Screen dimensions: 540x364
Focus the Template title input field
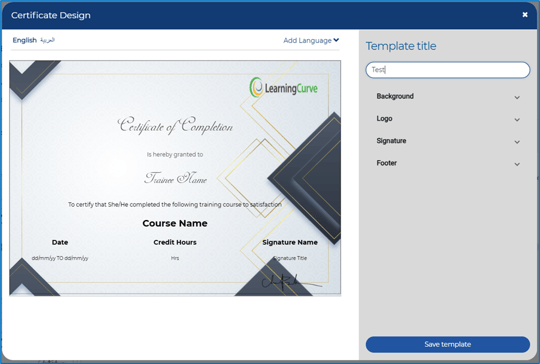[x=447, y=70]
